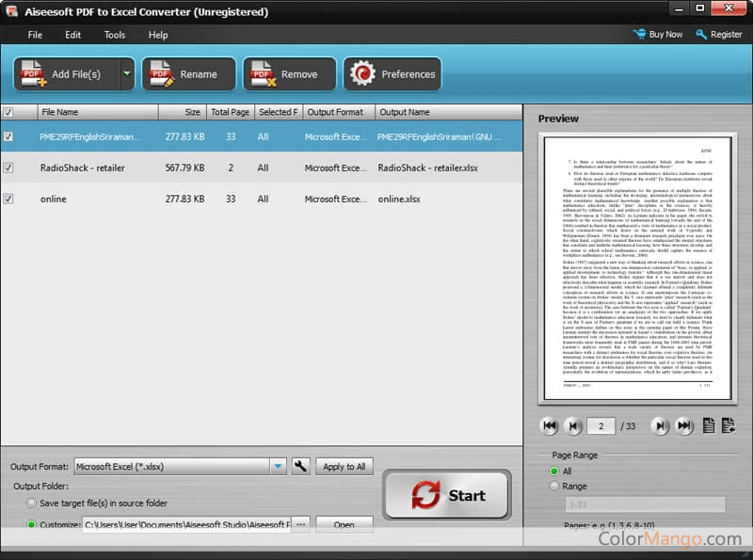Image resolution: width=753 pixels, height=560 pixels.
Task: Click the PDF page preview thumbnail
Action: tap(637, 268)
